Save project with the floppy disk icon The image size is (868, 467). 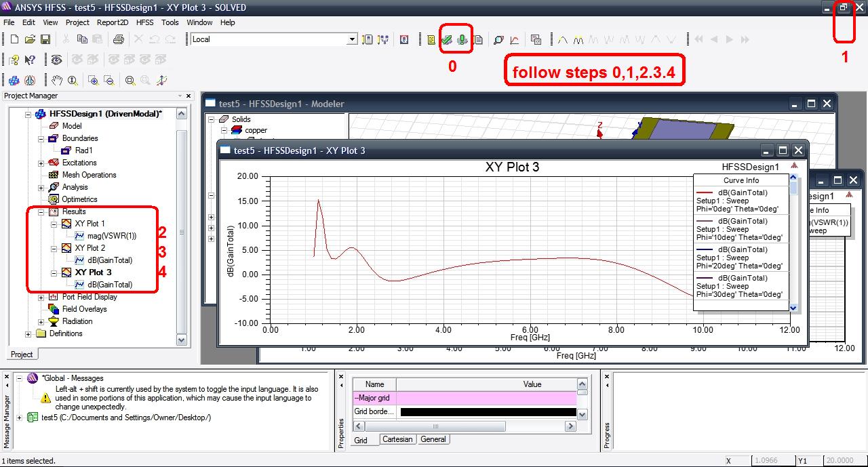[45, 39]
